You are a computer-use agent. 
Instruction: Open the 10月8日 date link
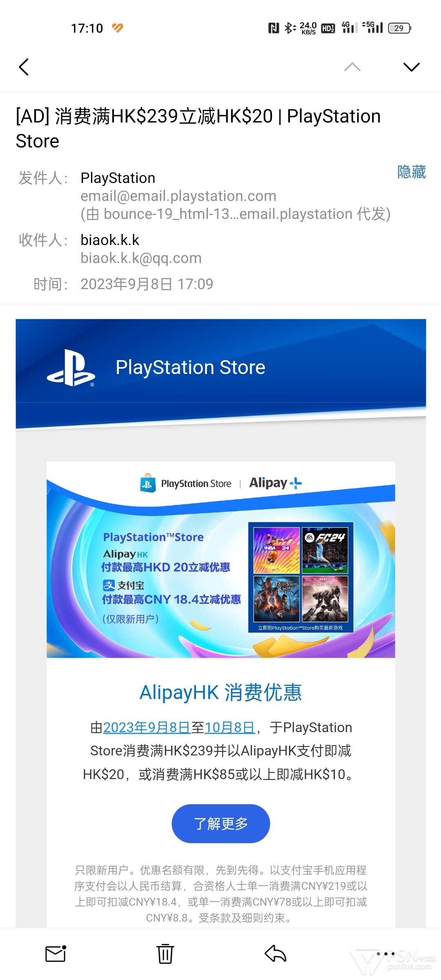pyautogui.click(x=230, y=728)
